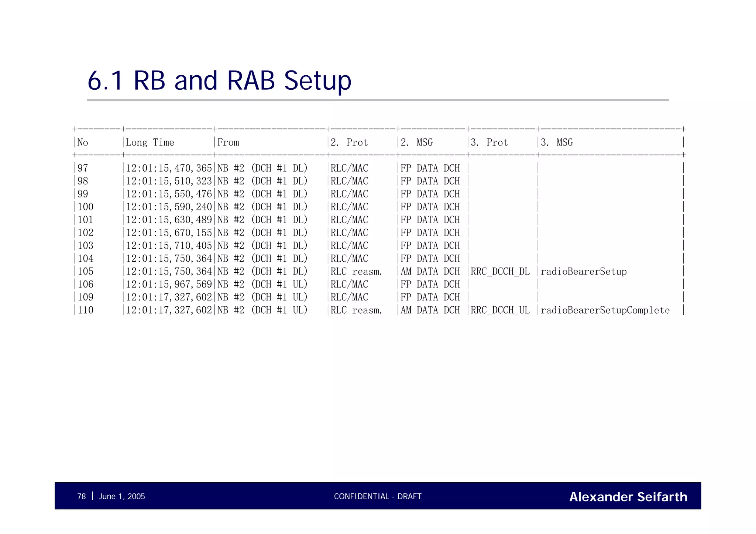Click 'RLC/MAC' in row 100

pos(350,207)
